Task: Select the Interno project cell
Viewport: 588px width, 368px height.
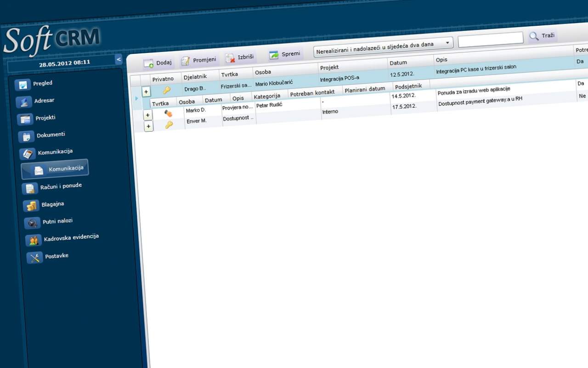Action: coord(330,112)
